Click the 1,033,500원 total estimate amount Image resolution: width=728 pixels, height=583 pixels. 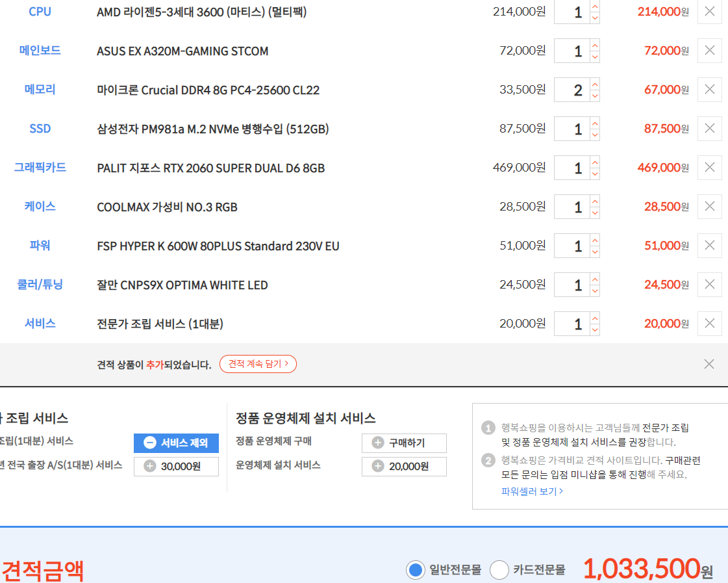[647, 569]
